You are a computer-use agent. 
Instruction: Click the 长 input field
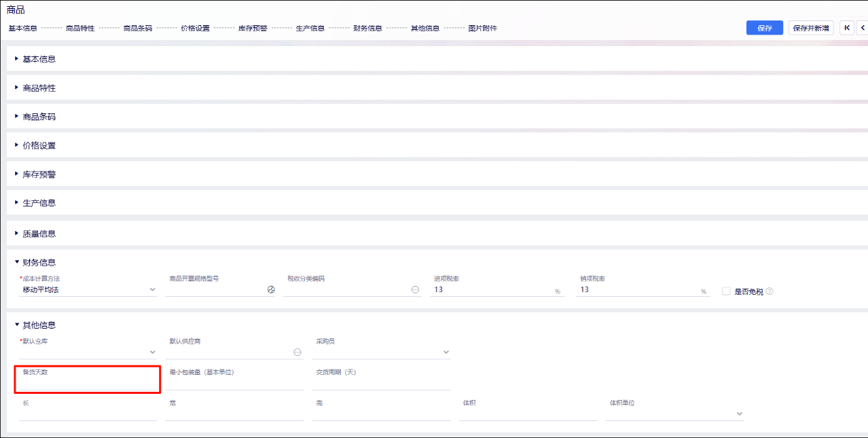click(88, 414)
